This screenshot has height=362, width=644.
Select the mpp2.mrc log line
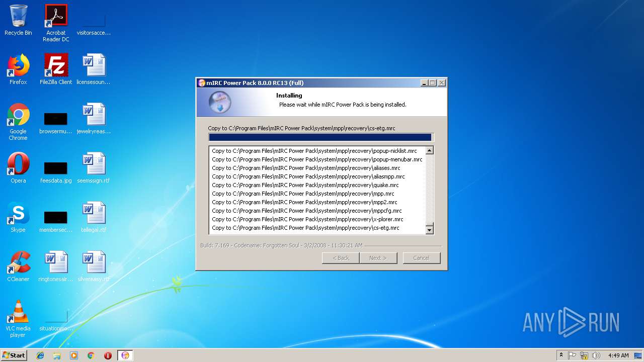pos(304,202)
